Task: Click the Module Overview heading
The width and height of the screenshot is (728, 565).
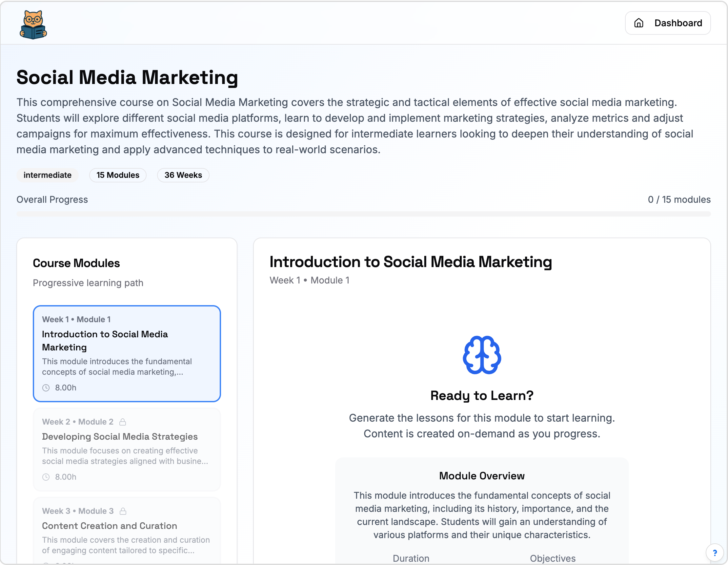Action: pyautogui.click(x=482, y=476)
